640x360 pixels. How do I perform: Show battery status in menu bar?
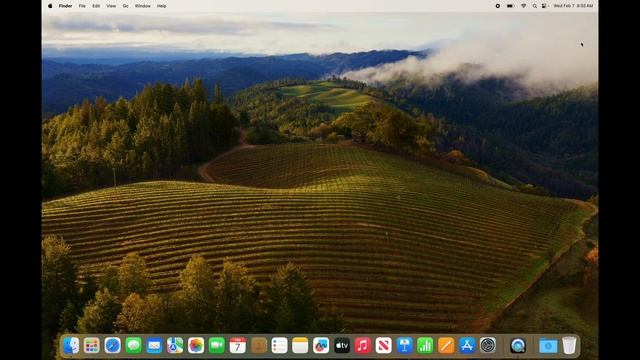pyautogui.click(x=510, y=6)
